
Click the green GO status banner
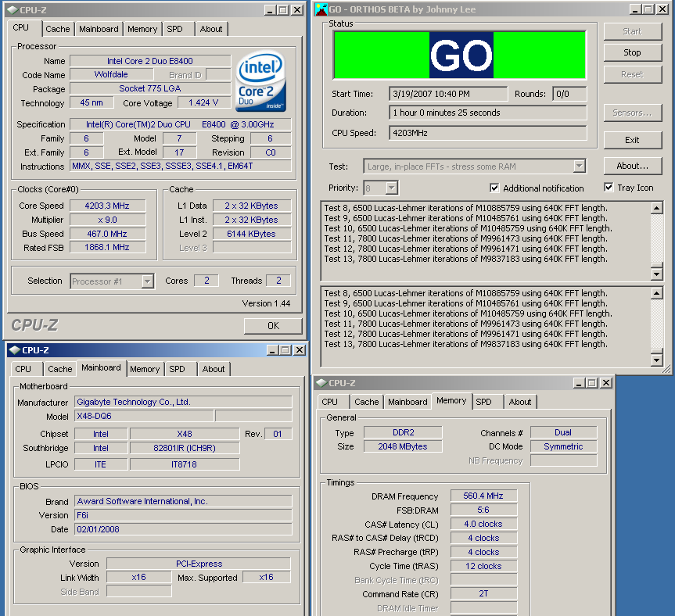click(460, 55)
